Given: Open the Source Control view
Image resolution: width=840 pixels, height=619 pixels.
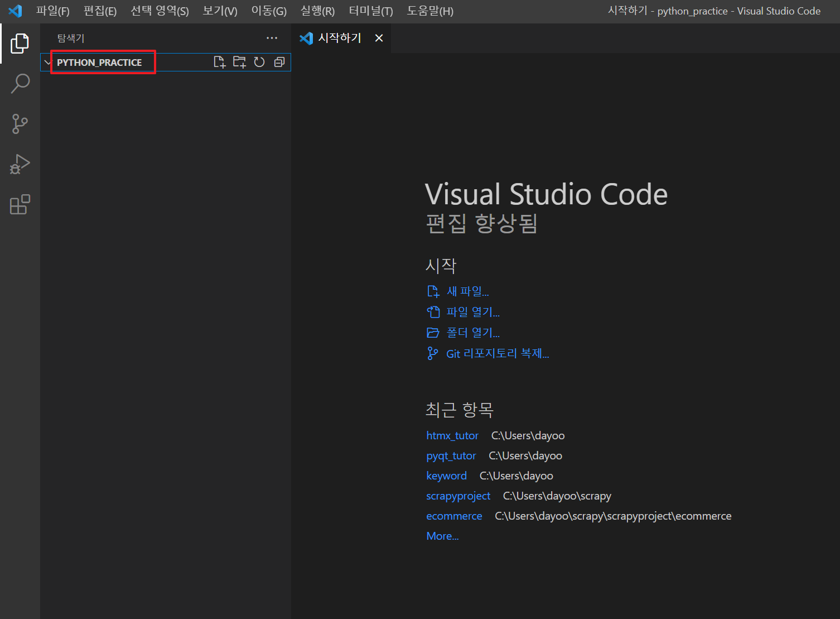Looking at the screenshot, I should [20, 124].
